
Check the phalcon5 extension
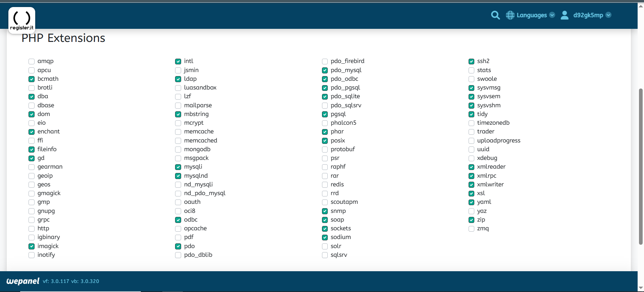(x=325, y=123)
